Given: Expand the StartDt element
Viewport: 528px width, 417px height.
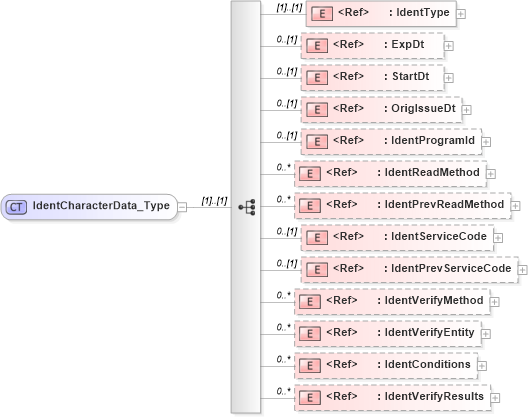Looking at the screenshot, I should click(449, 78).
